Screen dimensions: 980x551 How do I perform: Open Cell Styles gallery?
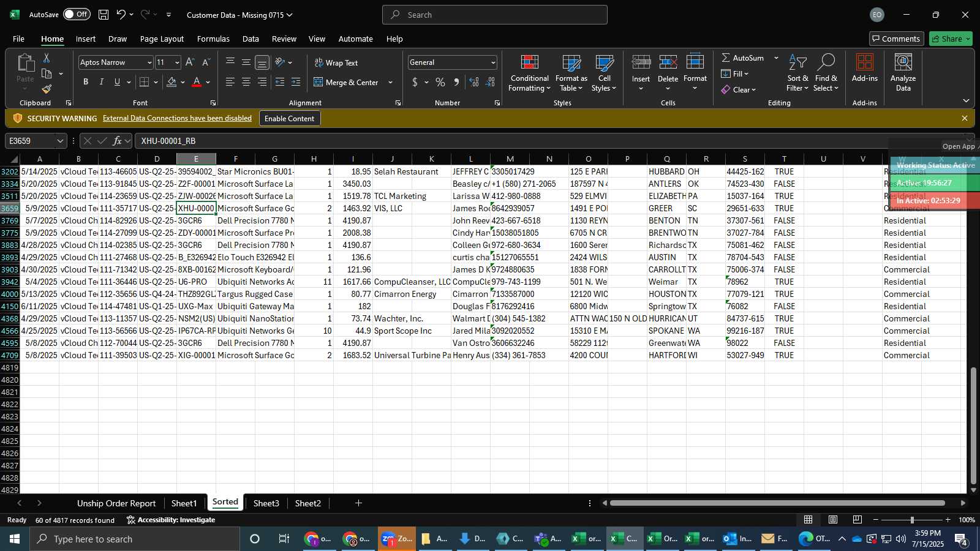(604, 73)
